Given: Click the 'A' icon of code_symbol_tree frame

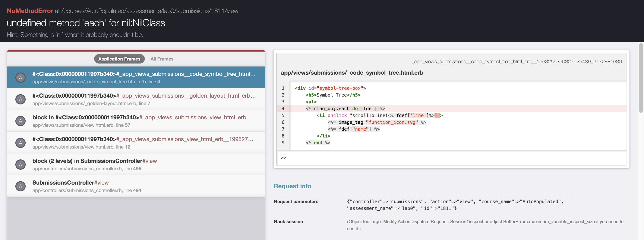Looking at the screenshot, I should [20, 78].
